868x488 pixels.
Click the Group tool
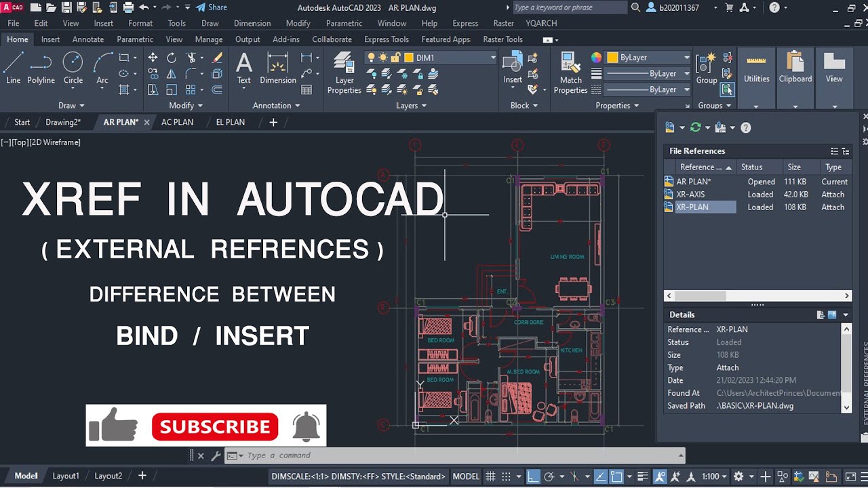[707, 68]
